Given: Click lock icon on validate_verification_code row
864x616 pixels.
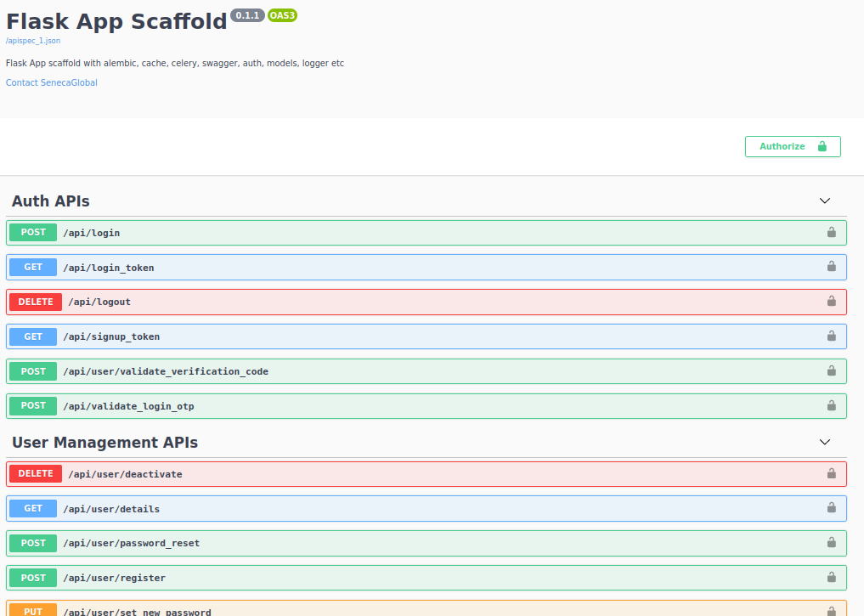Looking at the screenshot, I should [x=831, y=370].
